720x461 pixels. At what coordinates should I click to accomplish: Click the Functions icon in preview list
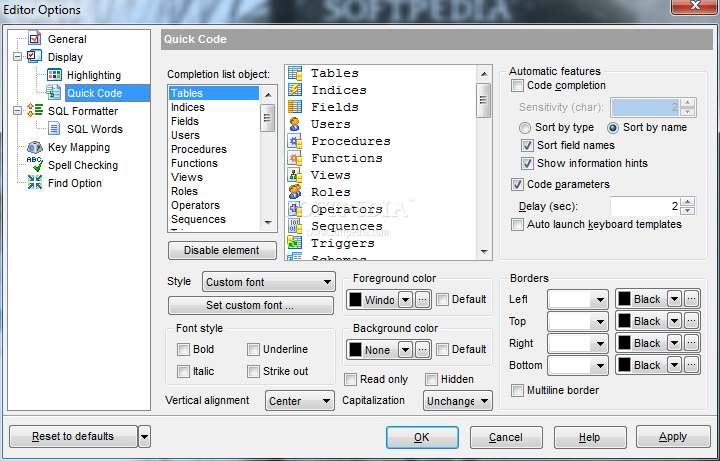295,158
